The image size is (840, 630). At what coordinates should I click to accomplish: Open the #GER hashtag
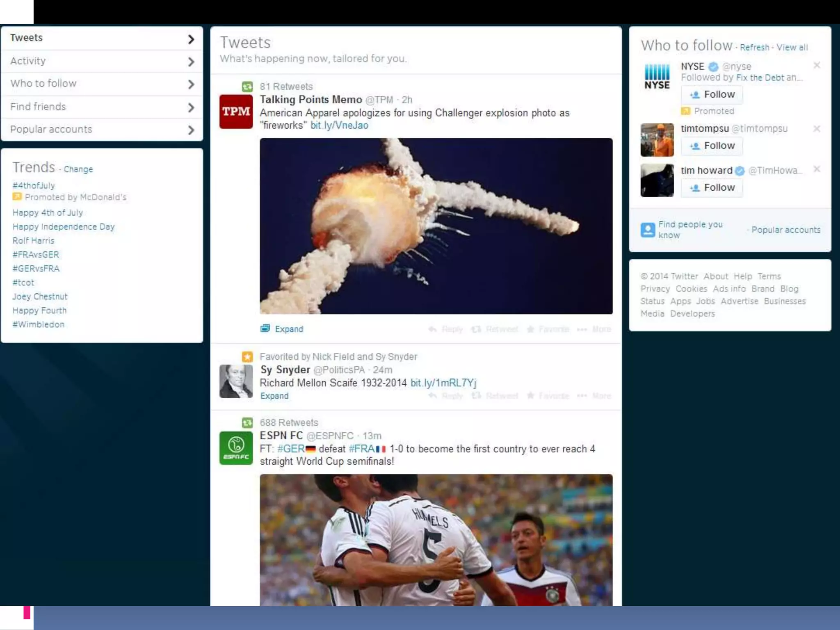(x=291, y=449)
